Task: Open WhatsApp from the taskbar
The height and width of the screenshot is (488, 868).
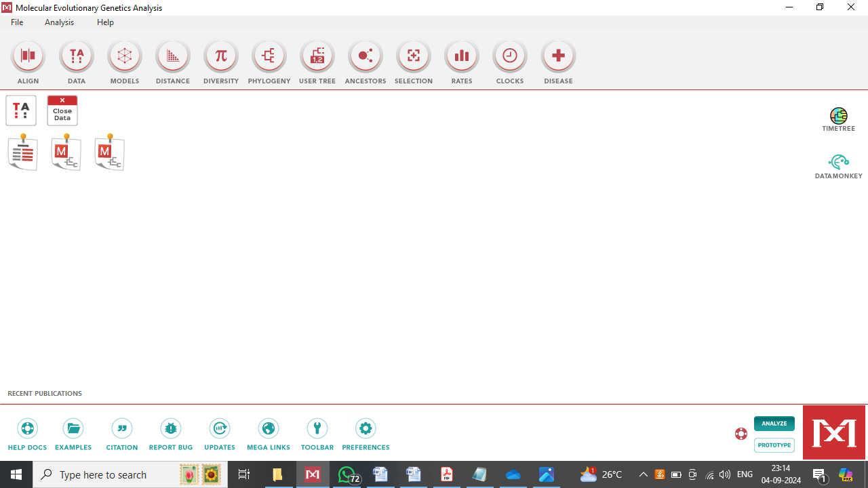Action: [x=348, y=474]
